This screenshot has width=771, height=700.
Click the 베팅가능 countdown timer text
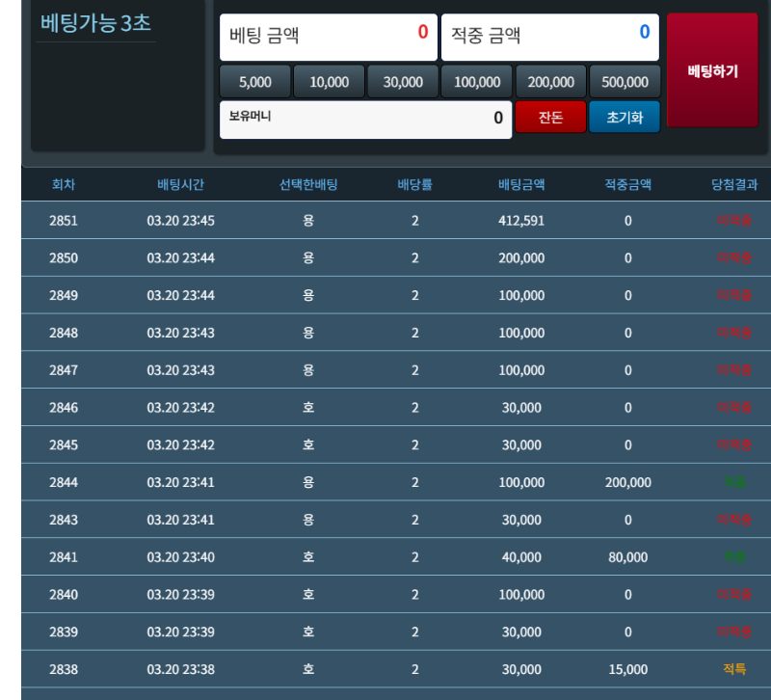click(x=95, y=24)
